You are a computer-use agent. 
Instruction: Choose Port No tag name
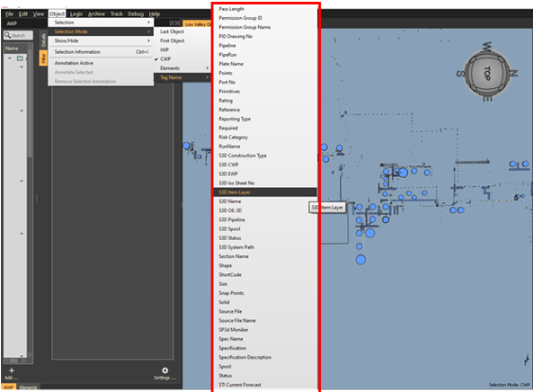coord(265,83)
